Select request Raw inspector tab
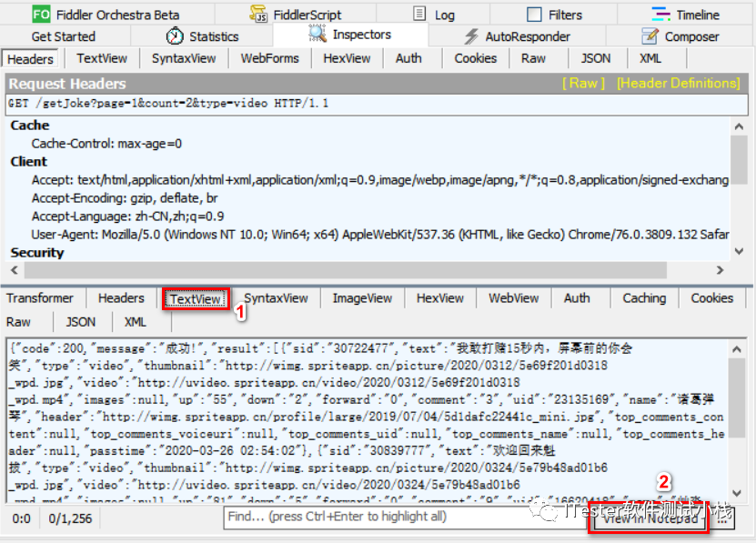The width and height of the screenshot is (756, 543). tap(533, 58)
